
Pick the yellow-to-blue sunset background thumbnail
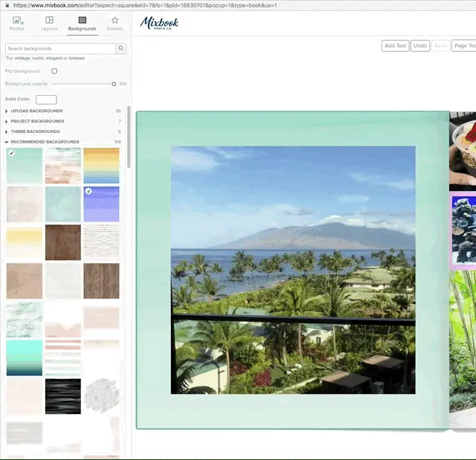(101, 165)
